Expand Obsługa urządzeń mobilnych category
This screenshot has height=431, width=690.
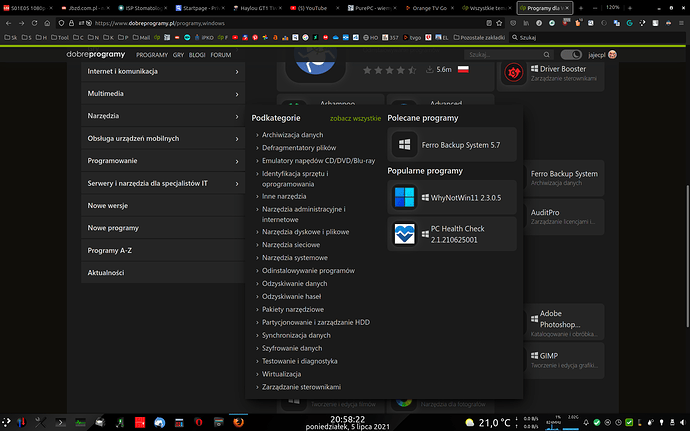click(x=163, y=139)
